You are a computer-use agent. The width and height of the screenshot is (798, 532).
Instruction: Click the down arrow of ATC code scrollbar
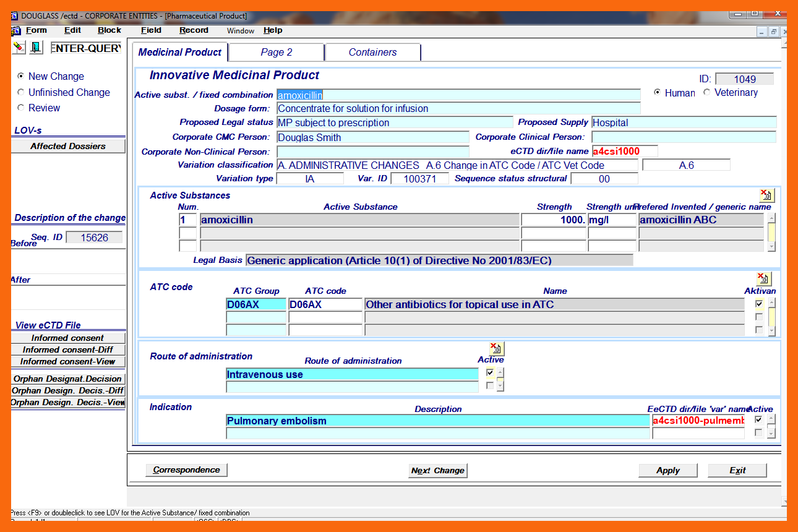pos(771,331)
